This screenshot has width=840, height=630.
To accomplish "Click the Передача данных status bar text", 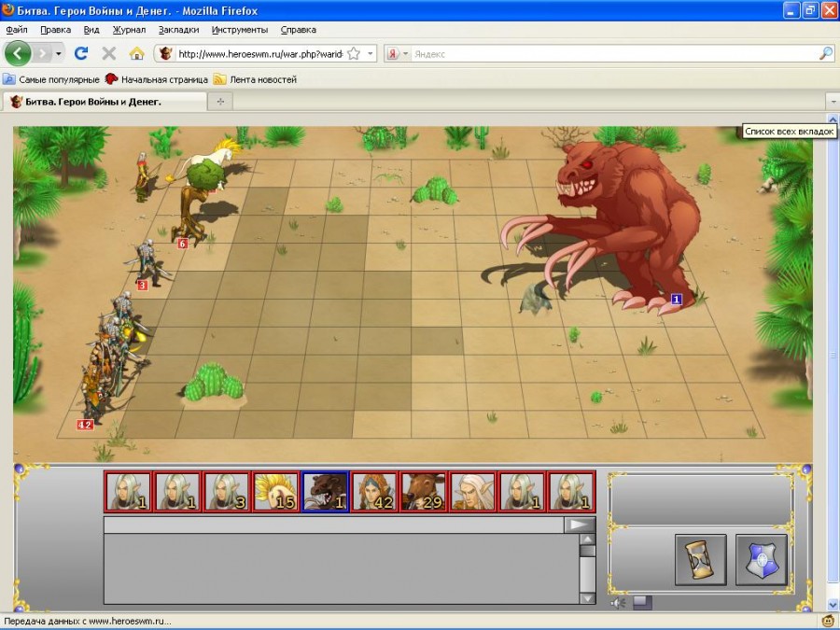I will [x=88, y=622].
